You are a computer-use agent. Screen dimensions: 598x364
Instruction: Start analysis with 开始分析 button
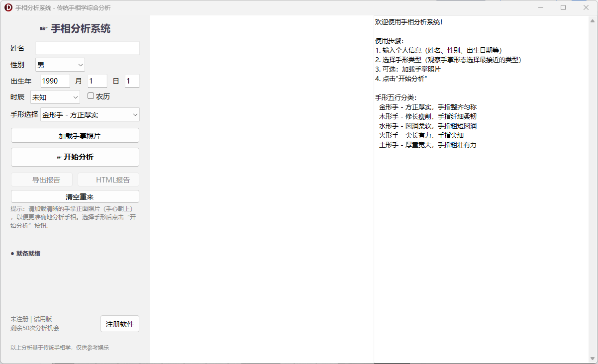[x=75, y=157]
